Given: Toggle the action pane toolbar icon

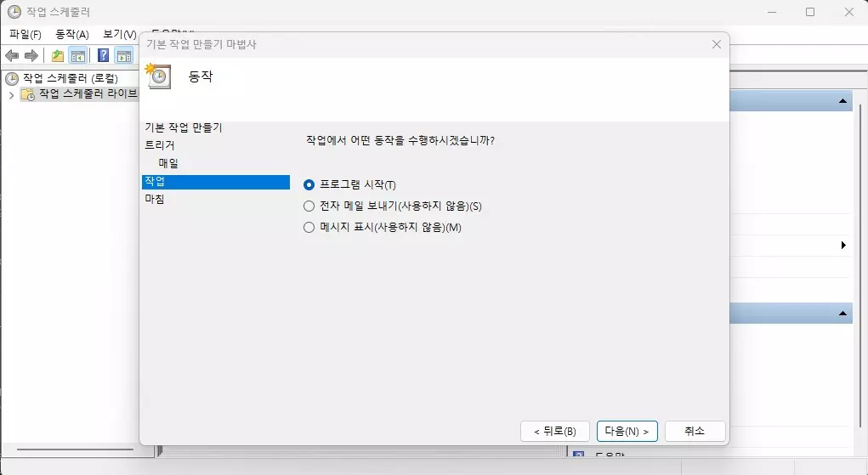Looking at the screenshot, I should click(124, 55).
